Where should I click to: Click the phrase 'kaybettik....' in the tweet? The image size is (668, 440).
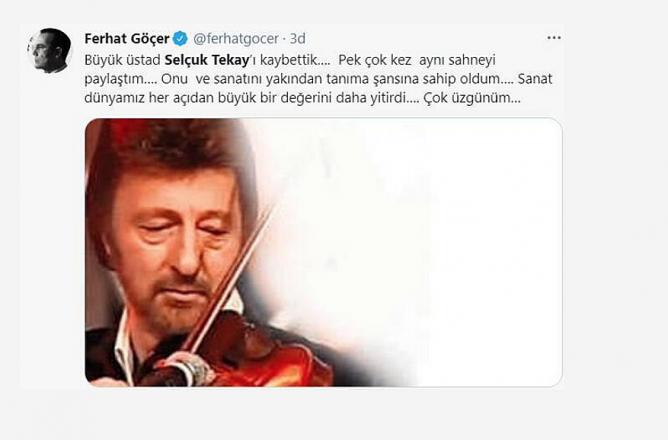coord(295,60)
